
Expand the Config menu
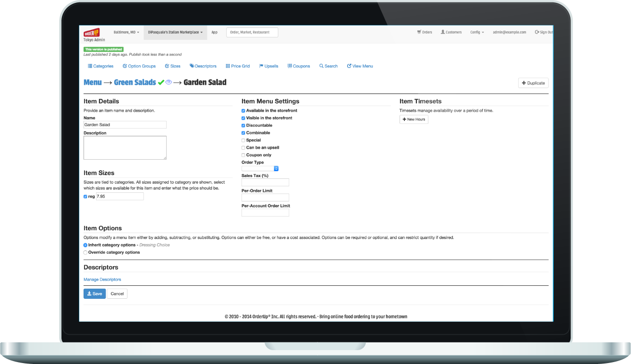(x=477, y=32)
